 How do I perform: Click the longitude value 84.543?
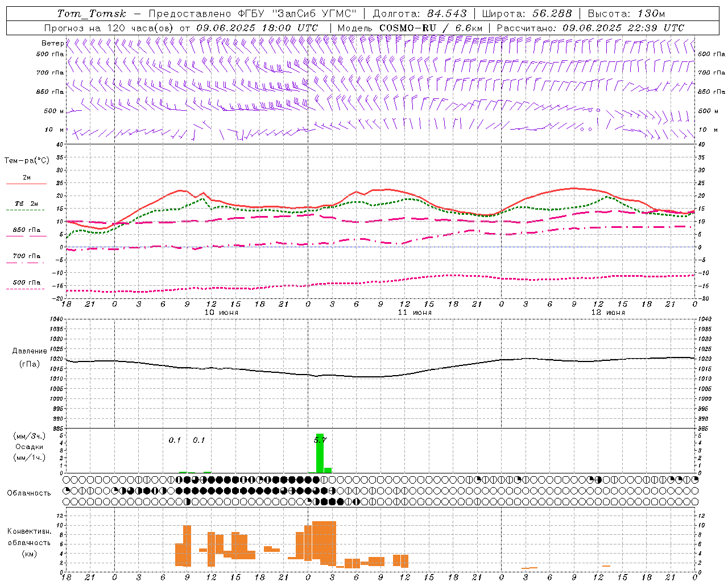[447, 14]
